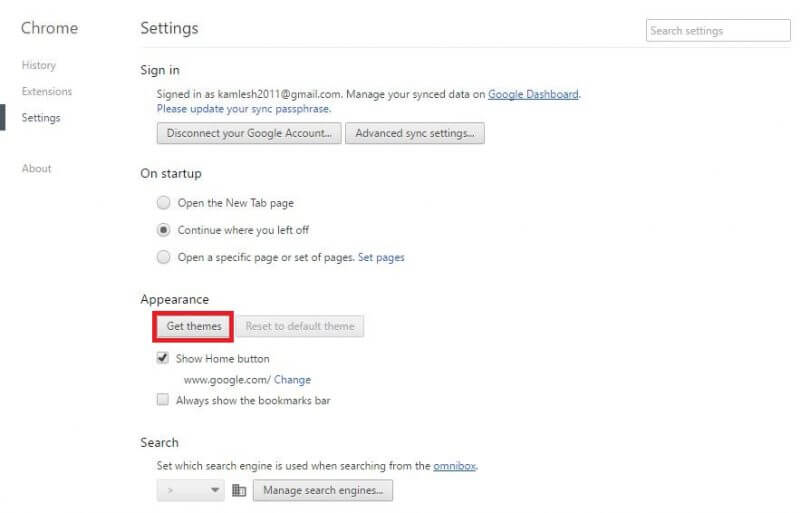Viewport: 800px width, 513px height.
Task: Open the Set pages link
Action: coord(381,257)
